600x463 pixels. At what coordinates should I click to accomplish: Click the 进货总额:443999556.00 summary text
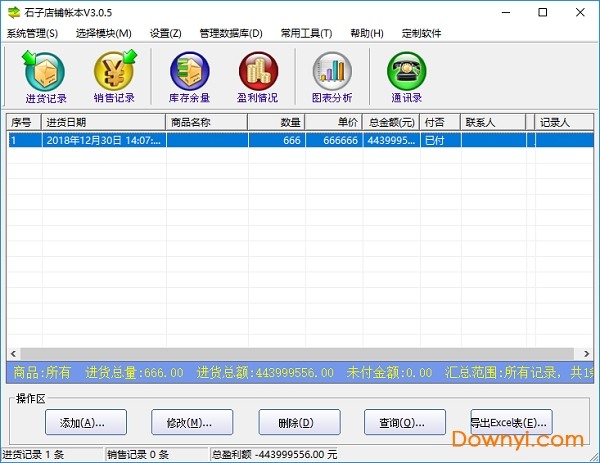pos(265,372)
